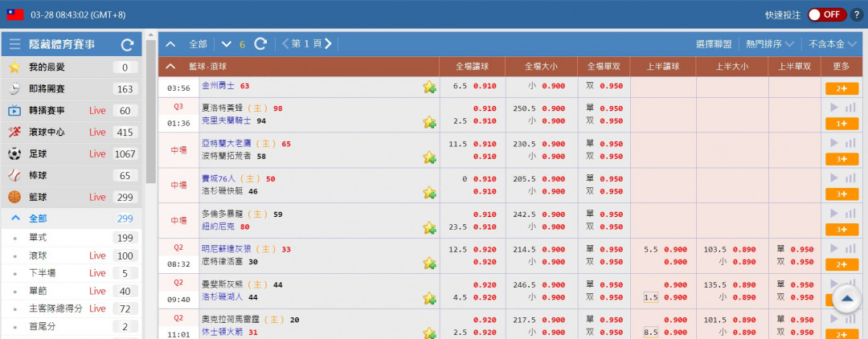Select 單式 sub-item in sidebar

click(x=71, y=238)
